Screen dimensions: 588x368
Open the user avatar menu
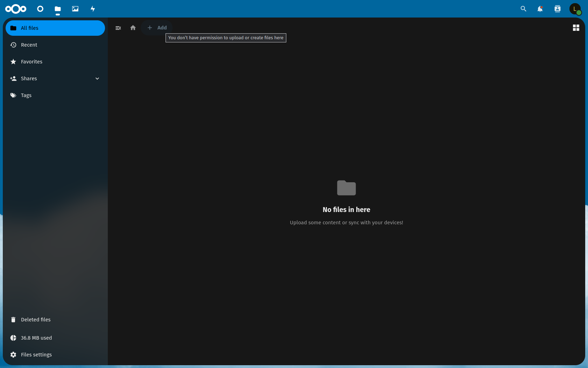pos(575,9)
